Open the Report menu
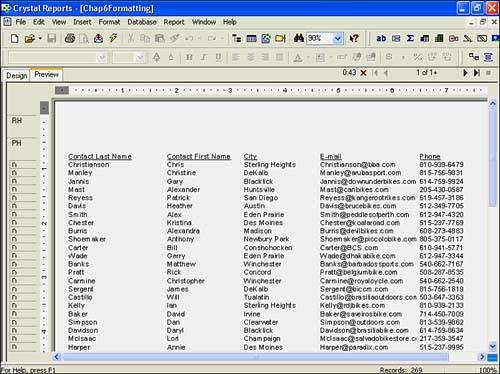Viewport: 500px width, 374px height. point(174,22)
